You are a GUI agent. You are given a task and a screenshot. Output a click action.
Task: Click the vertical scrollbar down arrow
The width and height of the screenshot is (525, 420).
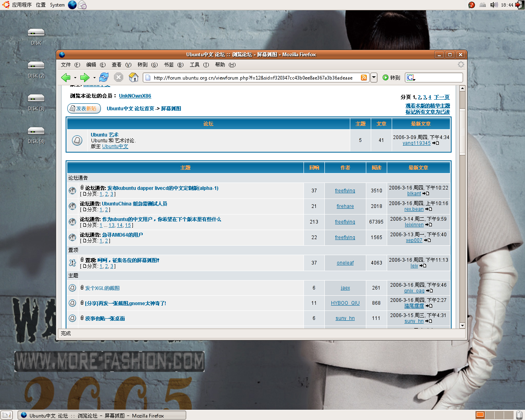click(462, 325)
